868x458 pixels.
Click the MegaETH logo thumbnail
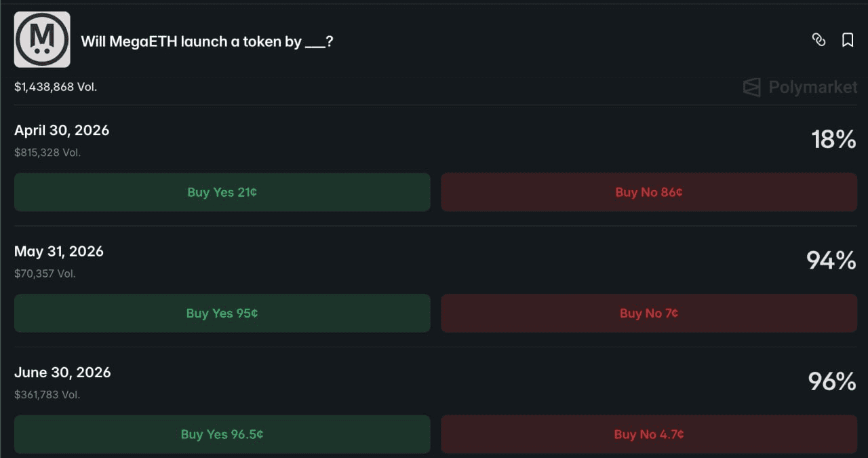pyautogui.click(x=42, y=39)
